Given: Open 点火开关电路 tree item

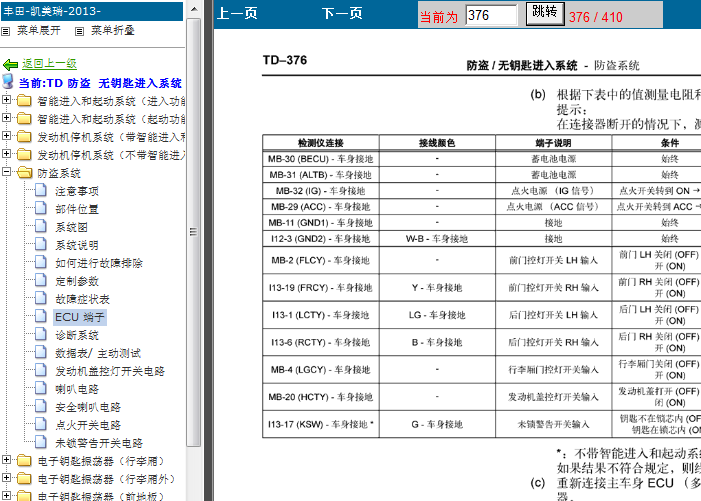Looking at the screenshot, I should [x=88, y=425].
